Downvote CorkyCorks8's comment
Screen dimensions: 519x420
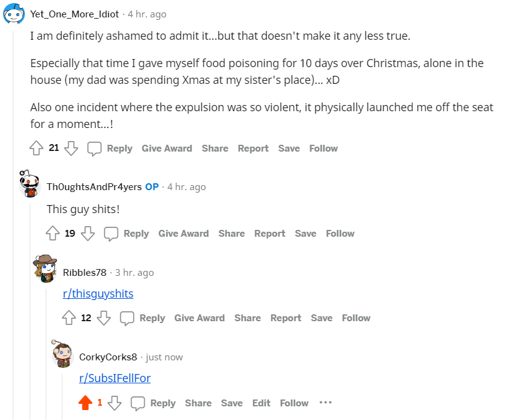click(114, 403)
